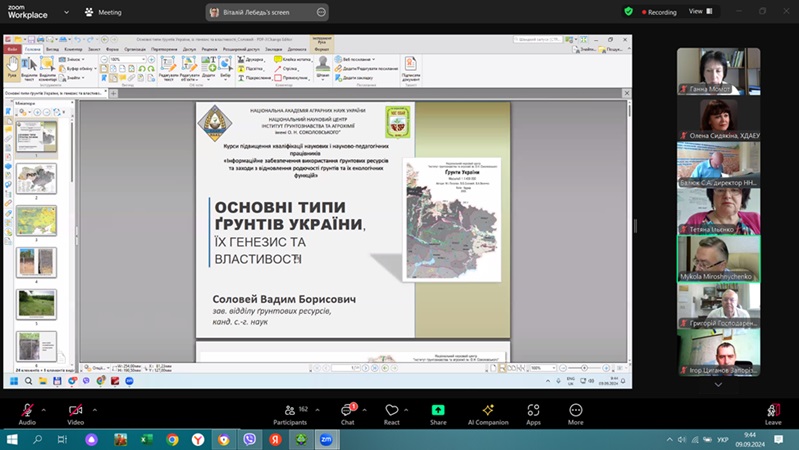799x450 pixels.
Task: Open the More options menu
Action: point(575,410)
